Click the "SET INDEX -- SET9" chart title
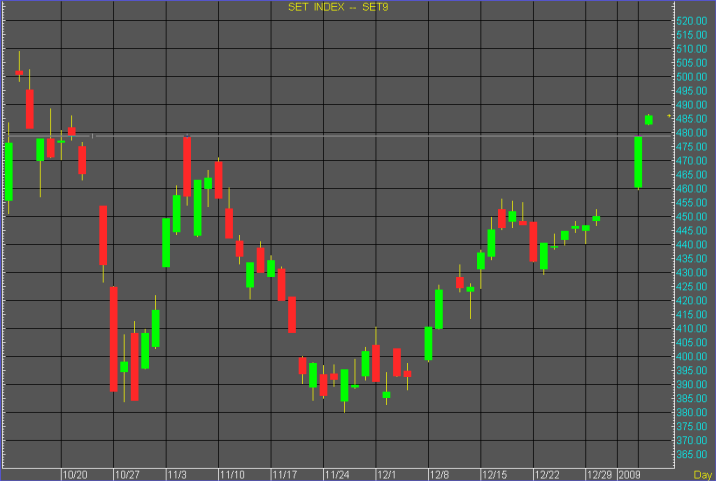Screen dimensions: 716x481 338,7
